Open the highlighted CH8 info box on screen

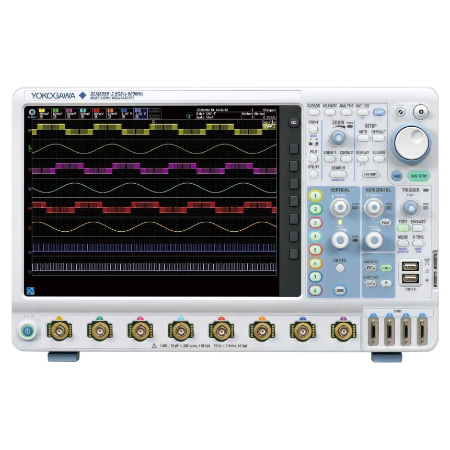tap(141, 114)
